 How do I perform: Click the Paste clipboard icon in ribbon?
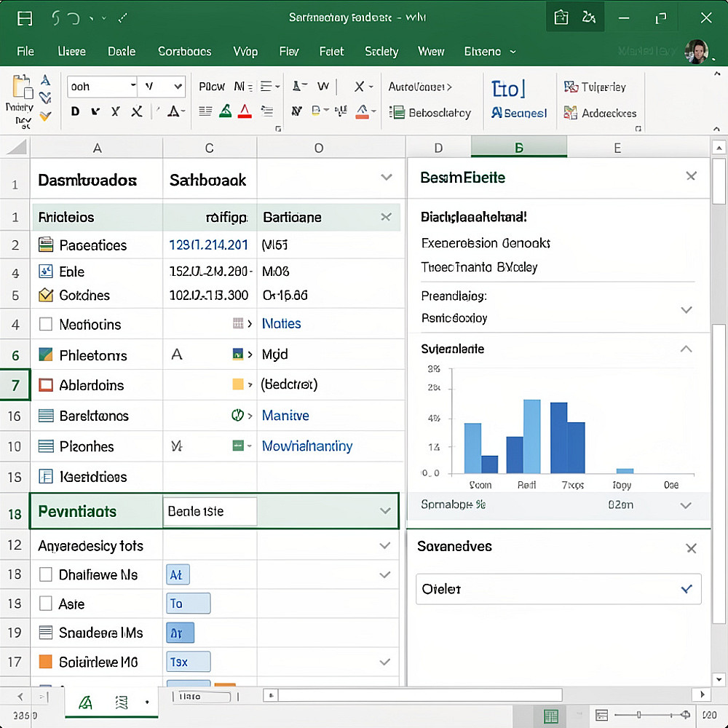[x=22, y=87]
